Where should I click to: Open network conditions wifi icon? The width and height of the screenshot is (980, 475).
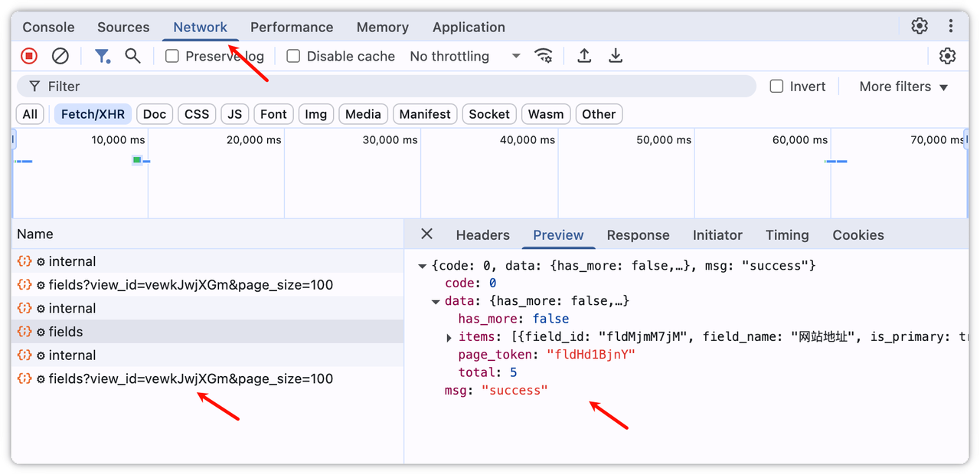coord(544,56)
